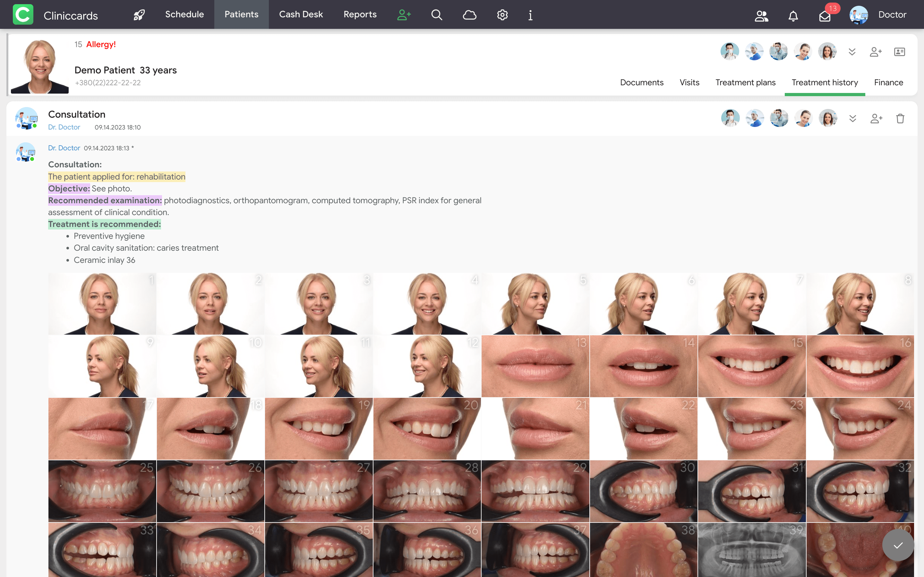
Task: Open the patient ID card icon
Action: (899, 52)
